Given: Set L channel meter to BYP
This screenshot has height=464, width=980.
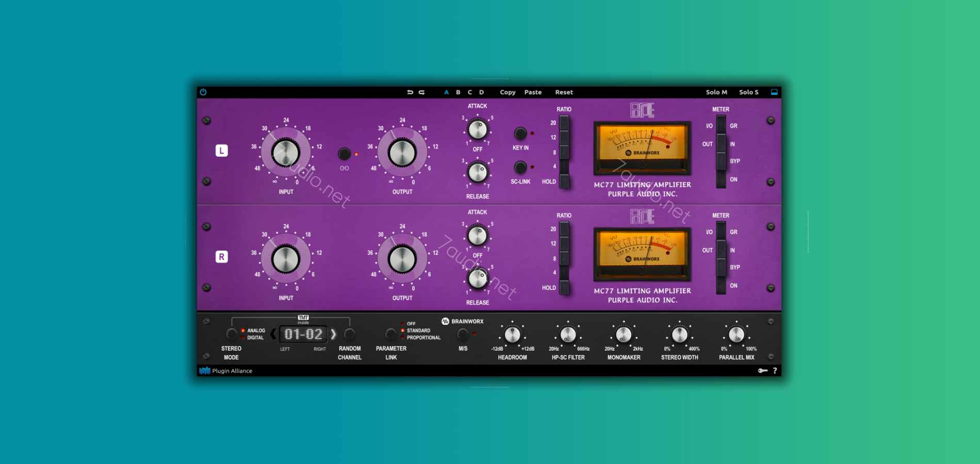Looking at the screenshot, I should click(721, 161).
